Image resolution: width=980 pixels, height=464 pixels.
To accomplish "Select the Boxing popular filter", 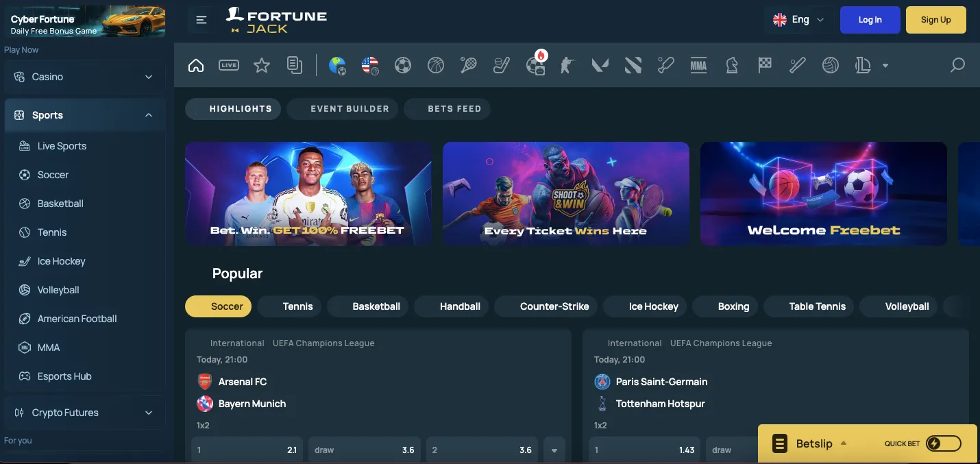I will [725, 306].
